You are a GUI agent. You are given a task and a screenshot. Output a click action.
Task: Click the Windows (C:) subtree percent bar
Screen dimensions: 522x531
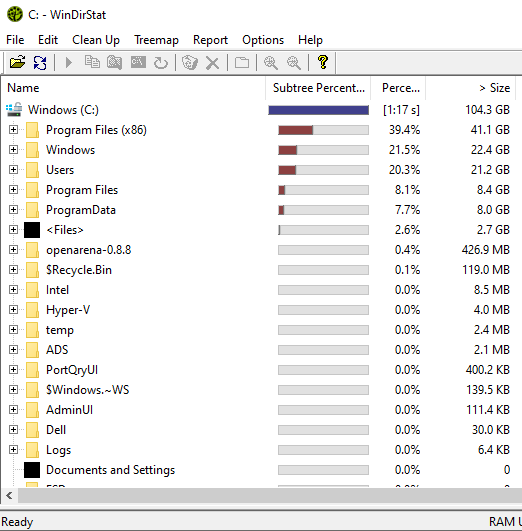[x=318, y=110]
